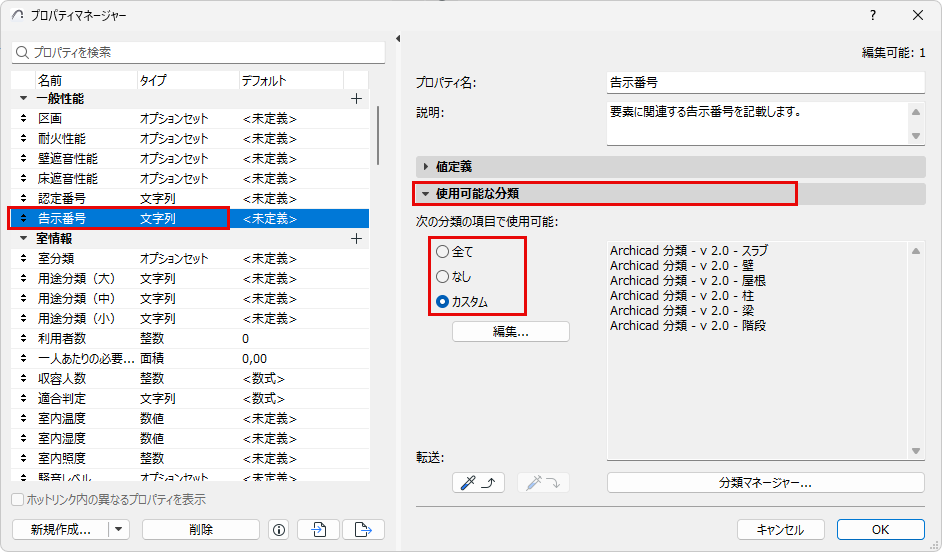The width and height of the screenshot is (942, 552).
Task: Select the なし radio button
Action: click(x=443, y=276)
